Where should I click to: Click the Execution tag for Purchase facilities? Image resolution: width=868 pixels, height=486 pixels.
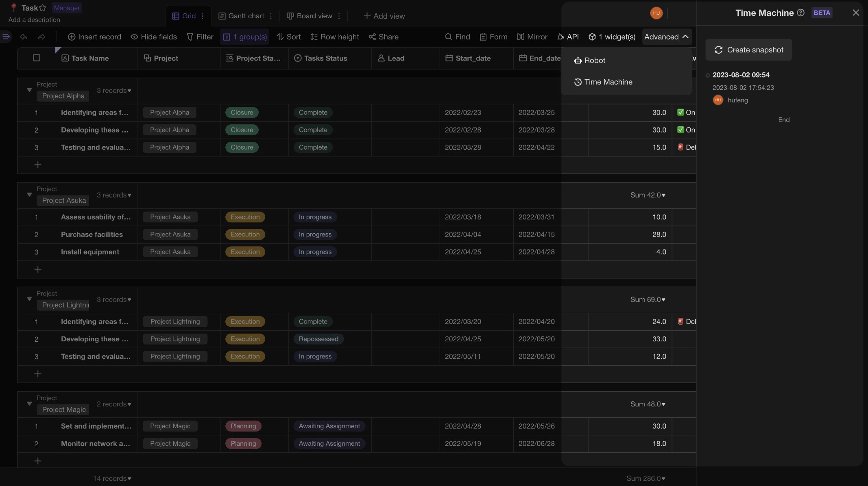[x=245, y=234]
